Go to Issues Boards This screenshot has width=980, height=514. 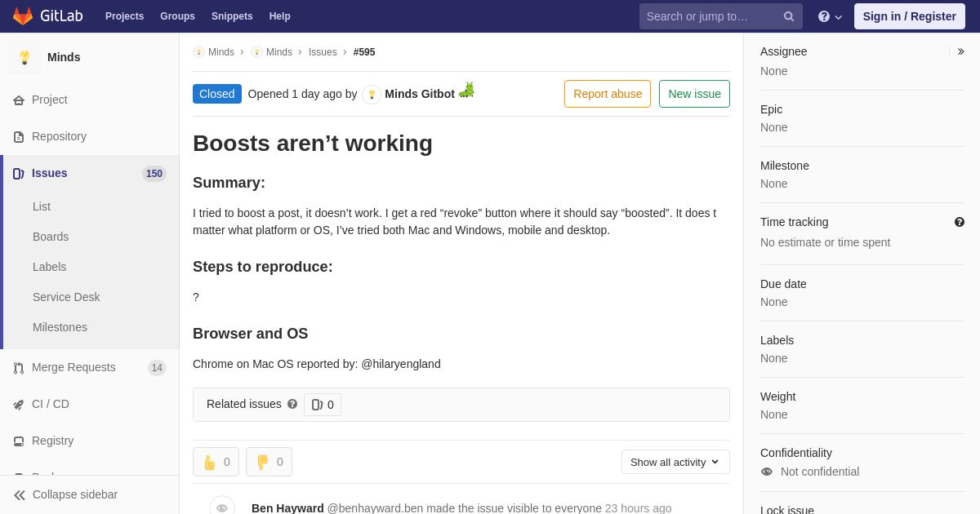pos(51,237)
